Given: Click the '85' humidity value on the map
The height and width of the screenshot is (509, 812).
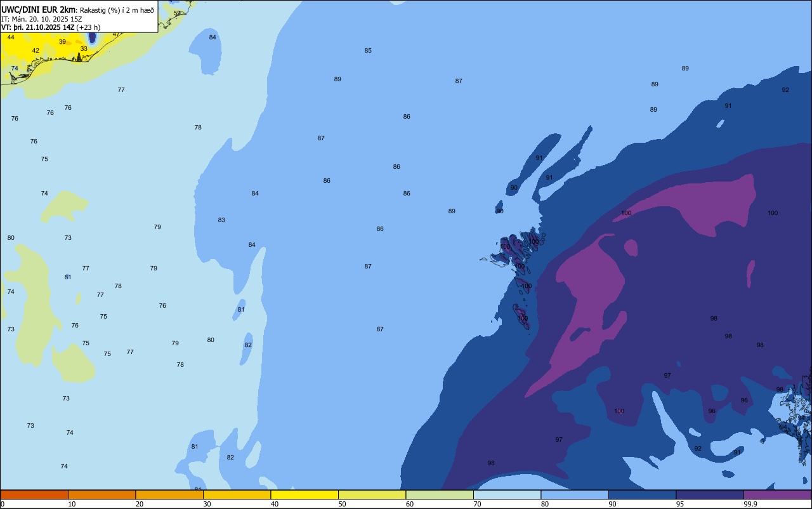Looking at the screenshot, I should pos(368,51).
